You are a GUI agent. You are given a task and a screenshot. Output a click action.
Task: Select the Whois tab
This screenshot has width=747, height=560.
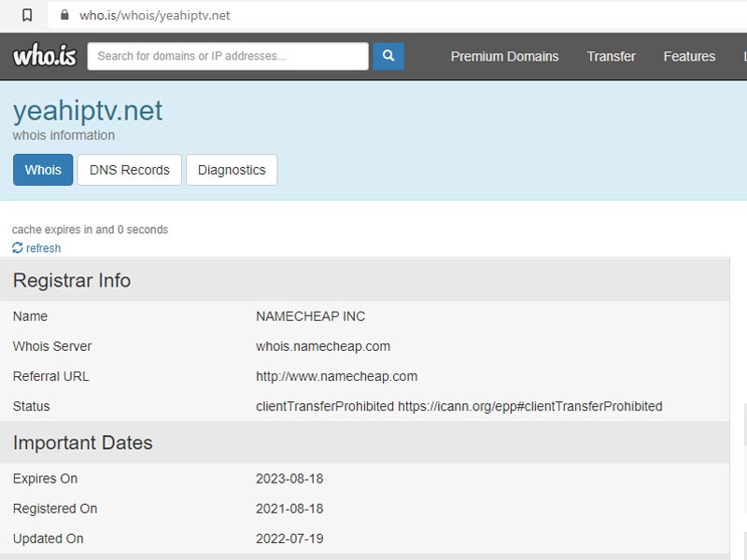coord(43,170)
